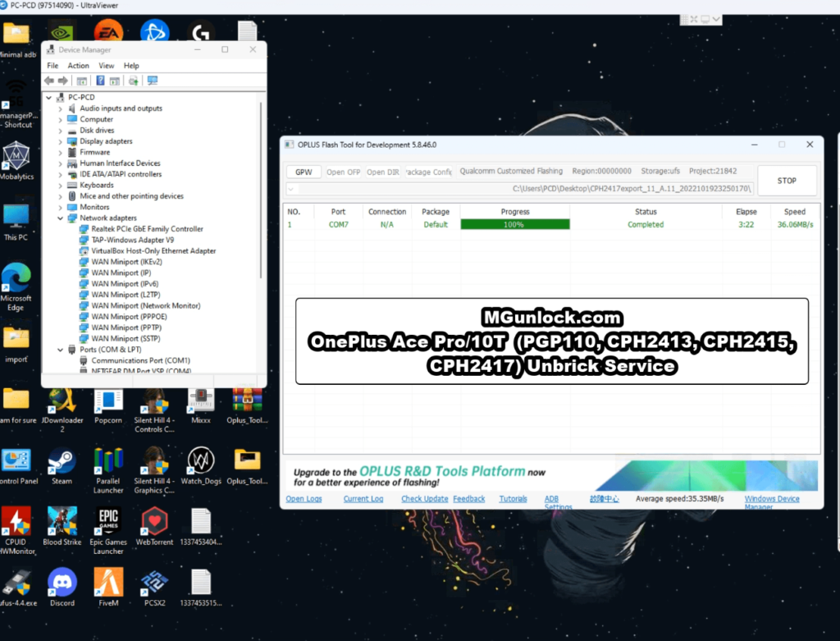This screenshot has height=641, width=840.
Task: Open the Popcorn desktop icon
Action: (x=108, y=406)
